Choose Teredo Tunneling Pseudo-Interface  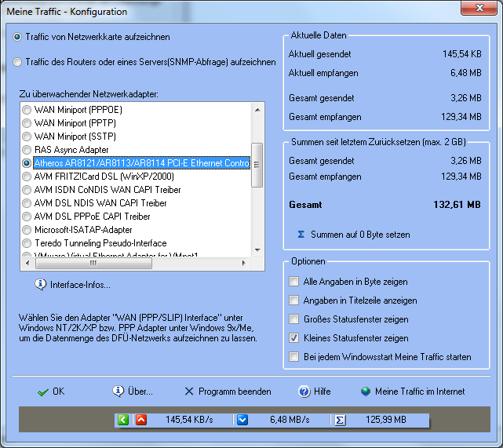27,243
